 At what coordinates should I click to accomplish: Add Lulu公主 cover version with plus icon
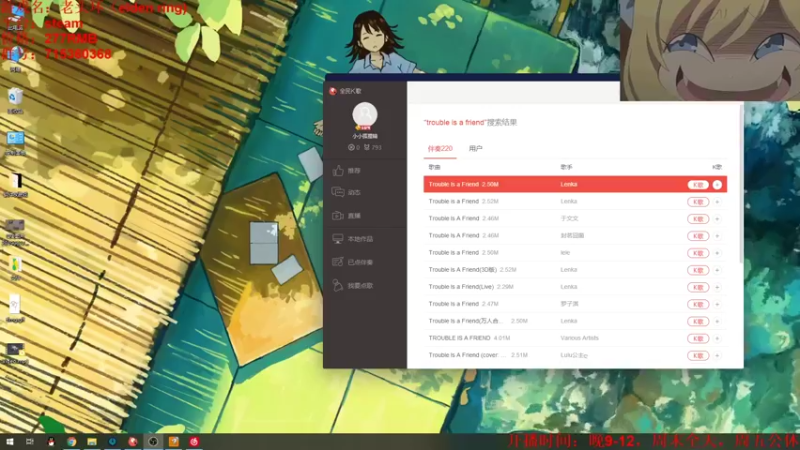[717, 356]
